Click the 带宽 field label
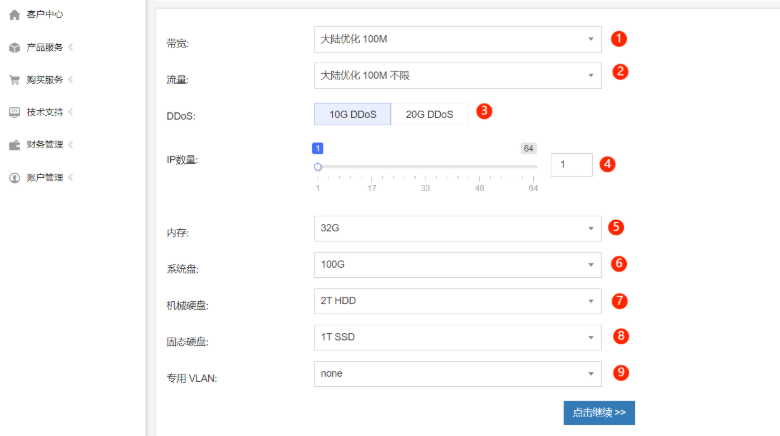 pos(178,44)
